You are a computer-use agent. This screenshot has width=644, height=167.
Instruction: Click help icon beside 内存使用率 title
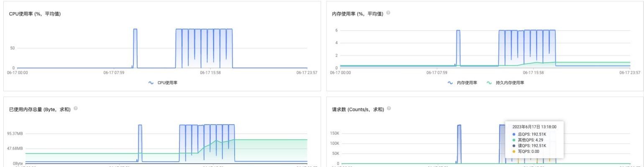point(388,13)
